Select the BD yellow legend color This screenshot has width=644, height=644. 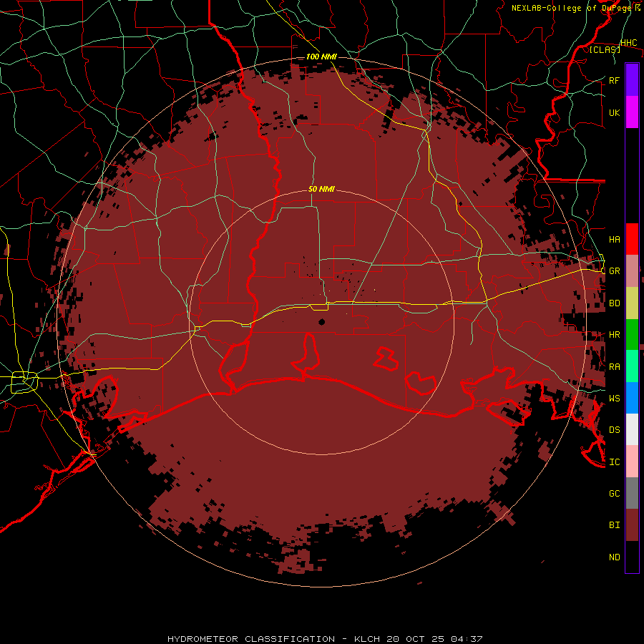(632, 303)
